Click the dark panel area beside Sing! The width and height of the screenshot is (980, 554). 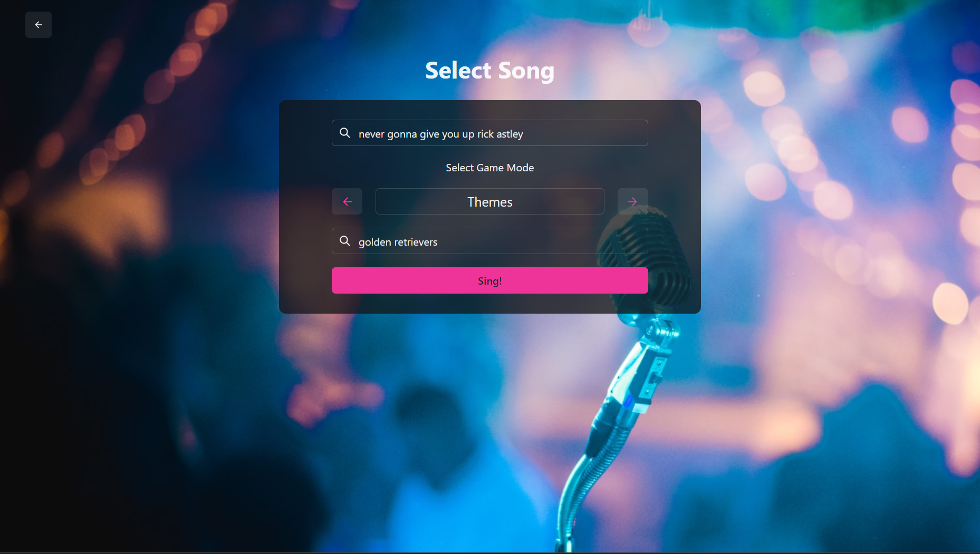point(305,280)
